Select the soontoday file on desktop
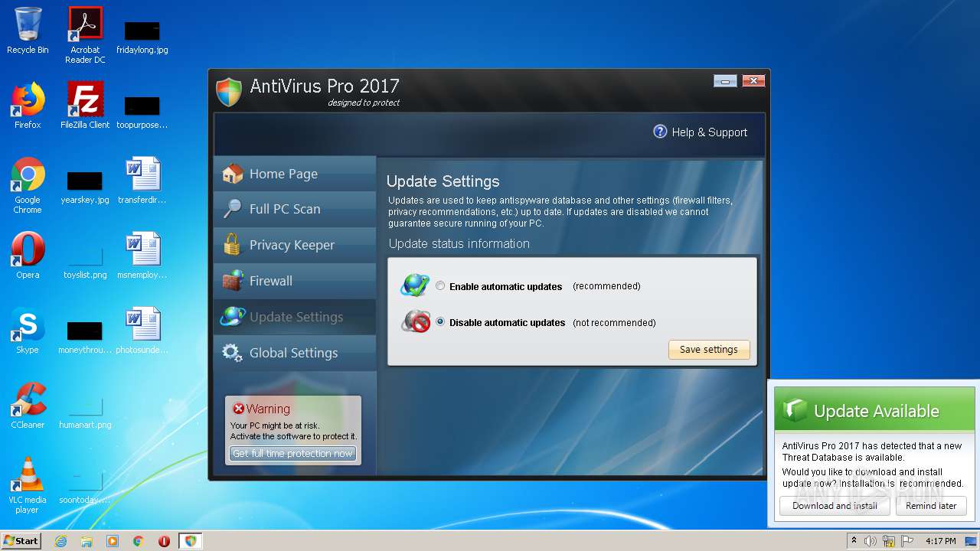Image resolution: width=980 pixels, height=551 pixels. 85,486
